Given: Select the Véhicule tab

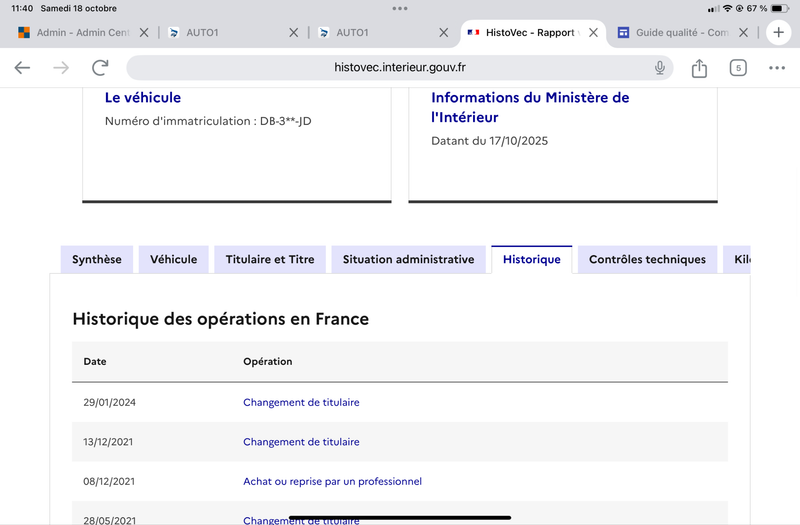Looking at the screenshot, I should (x=174, y=260).
